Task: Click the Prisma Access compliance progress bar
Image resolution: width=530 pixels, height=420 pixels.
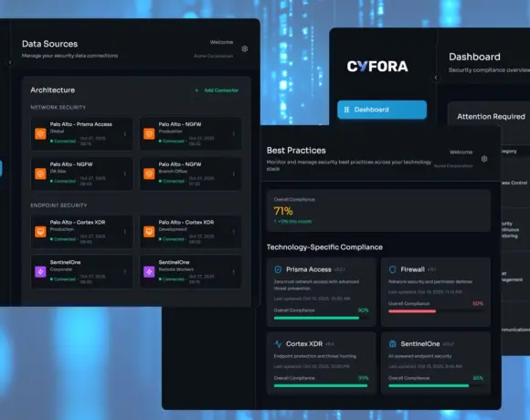Action: pyautogui.click(x=321, y=318)
